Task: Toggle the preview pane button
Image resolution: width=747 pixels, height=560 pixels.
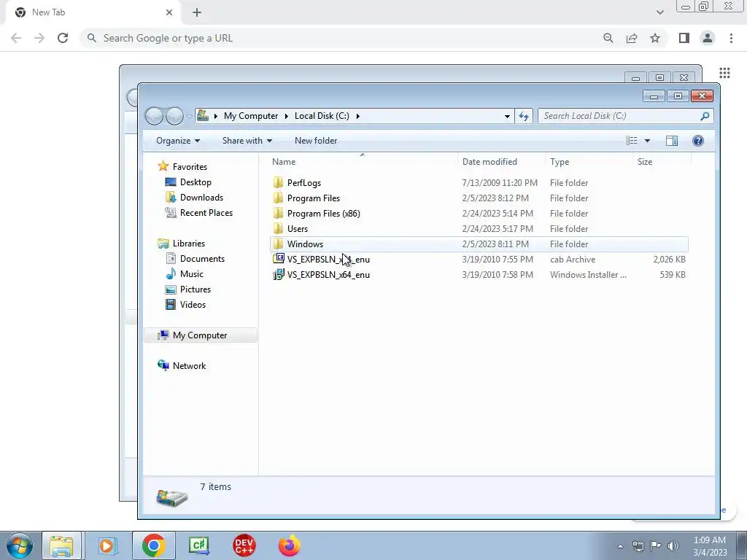Action: point(672,141)
